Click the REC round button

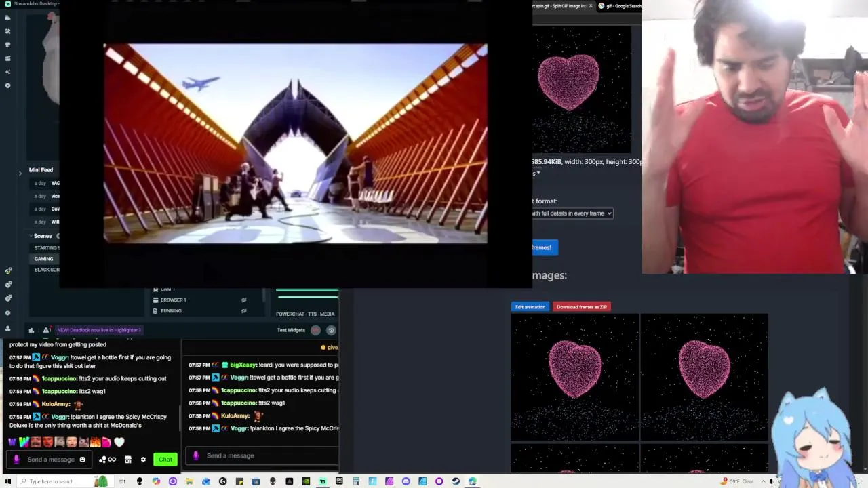(316, 330)
